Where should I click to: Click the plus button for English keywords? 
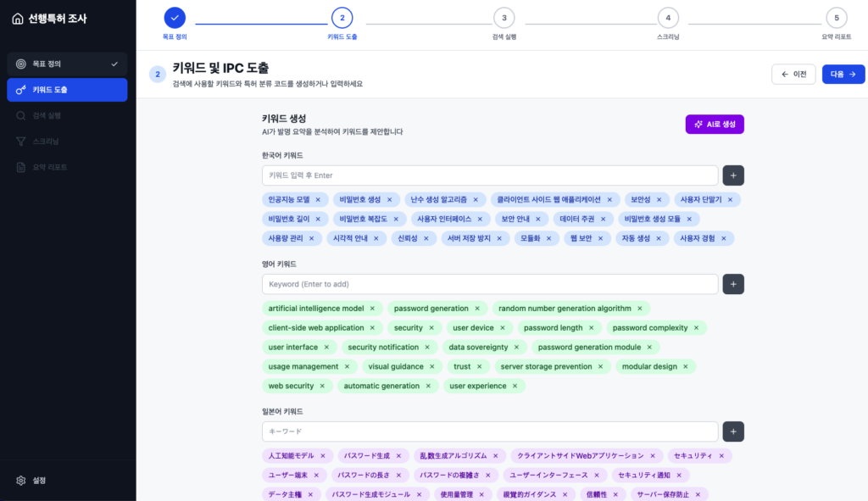[x=733, y=284]
